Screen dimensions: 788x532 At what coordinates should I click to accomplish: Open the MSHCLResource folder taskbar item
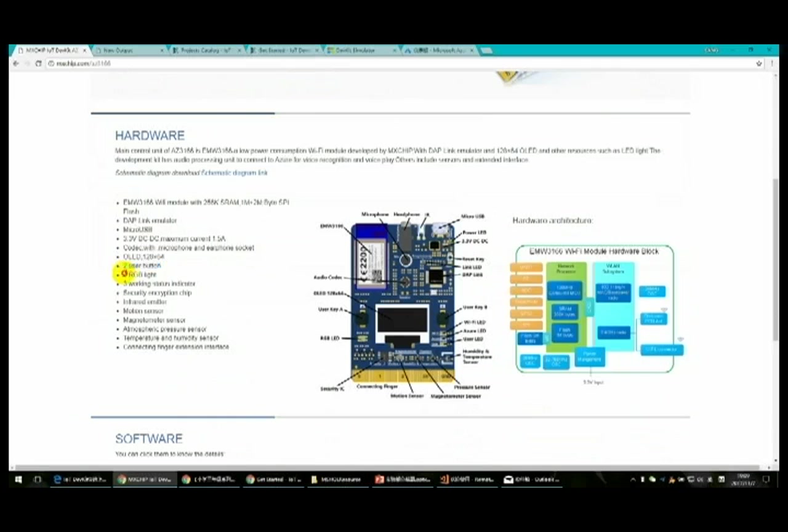(x=339, y=479)
